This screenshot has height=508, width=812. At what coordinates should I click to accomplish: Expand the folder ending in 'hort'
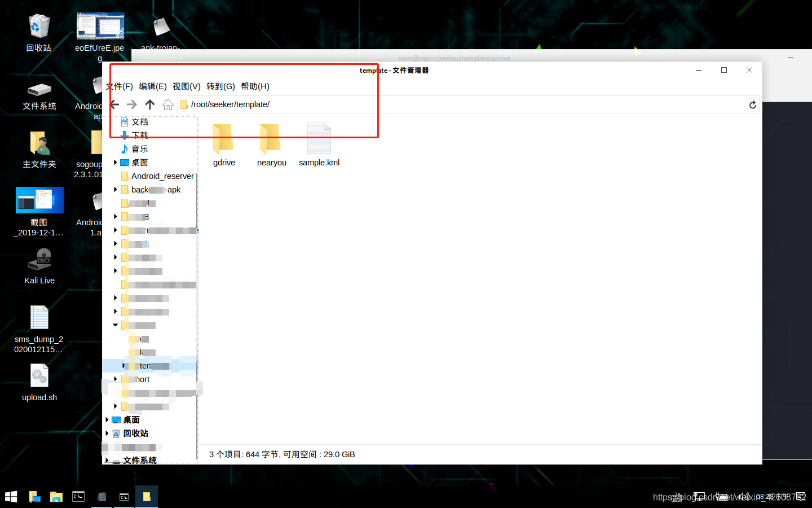(x=116, y=379)
